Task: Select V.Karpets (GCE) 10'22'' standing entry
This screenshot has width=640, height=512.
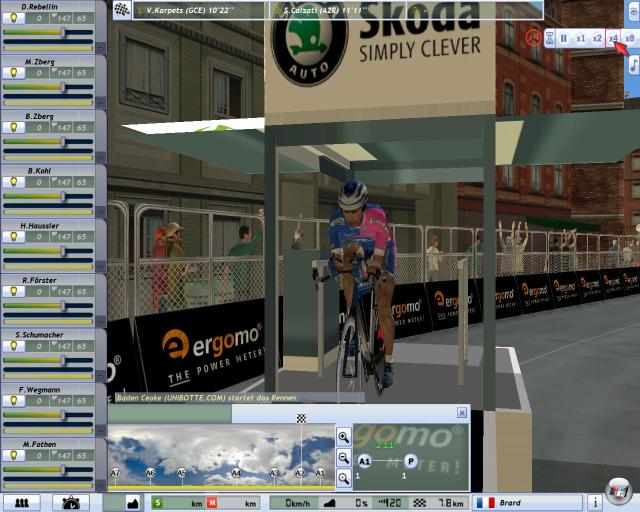Action: click(x=201, y=10)
